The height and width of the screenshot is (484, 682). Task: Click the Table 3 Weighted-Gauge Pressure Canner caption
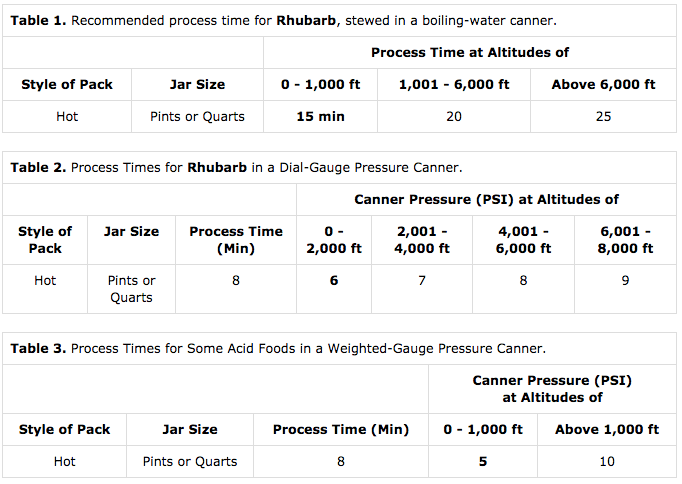pos(278,348)
